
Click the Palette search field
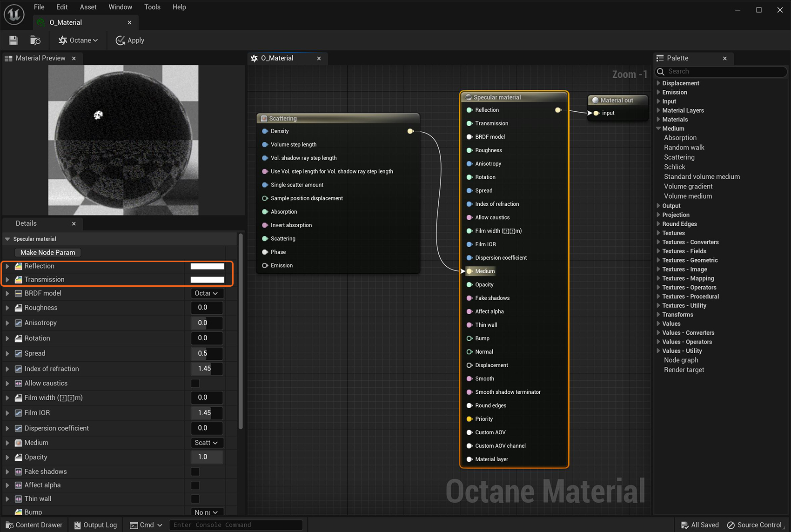[x=721, y=72]
